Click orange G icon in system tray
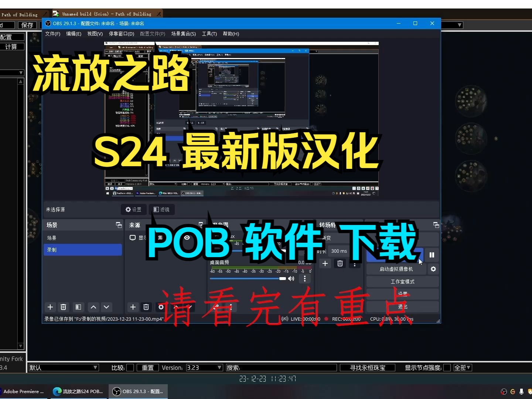Image resolution: width=532 pixels, height=399 pixels. [512, 392]
